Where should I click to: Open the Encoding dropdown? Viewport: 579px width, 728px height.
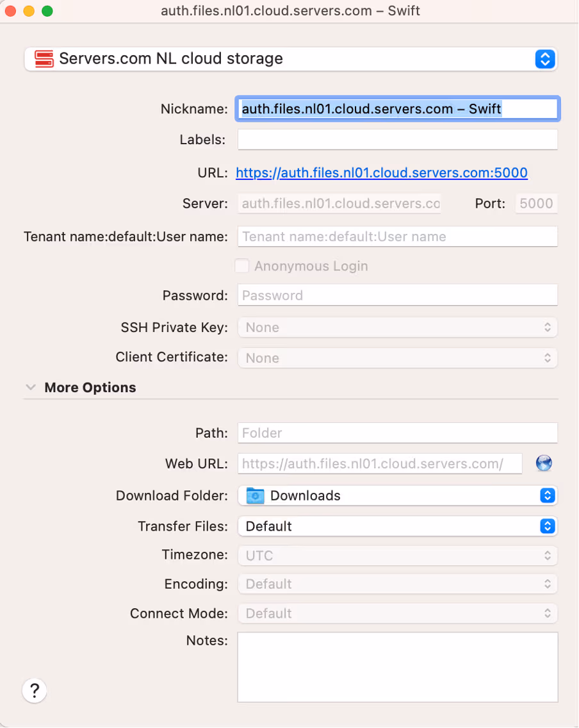(x=398, y=584)
